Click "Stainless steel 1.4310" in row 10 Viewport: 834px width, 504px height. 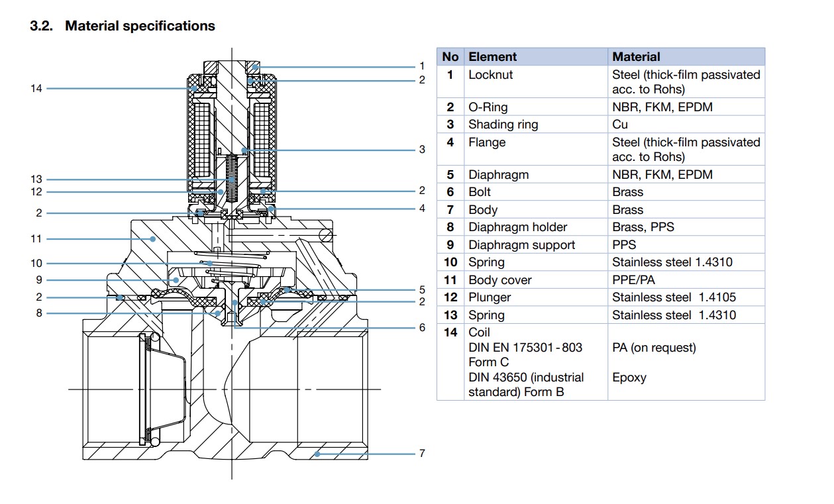coord(672,262)
